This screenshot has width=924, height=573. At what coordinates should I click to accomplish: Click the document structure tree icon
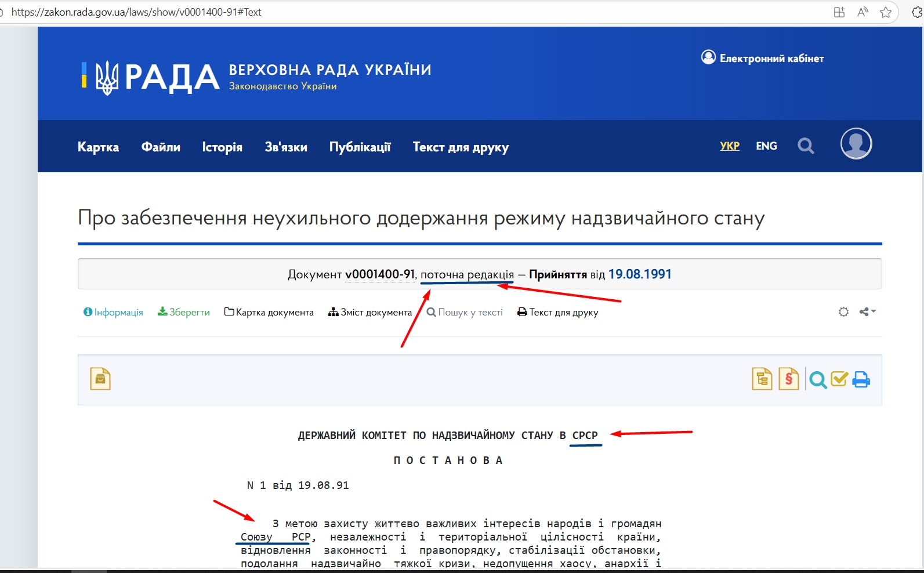762,379
